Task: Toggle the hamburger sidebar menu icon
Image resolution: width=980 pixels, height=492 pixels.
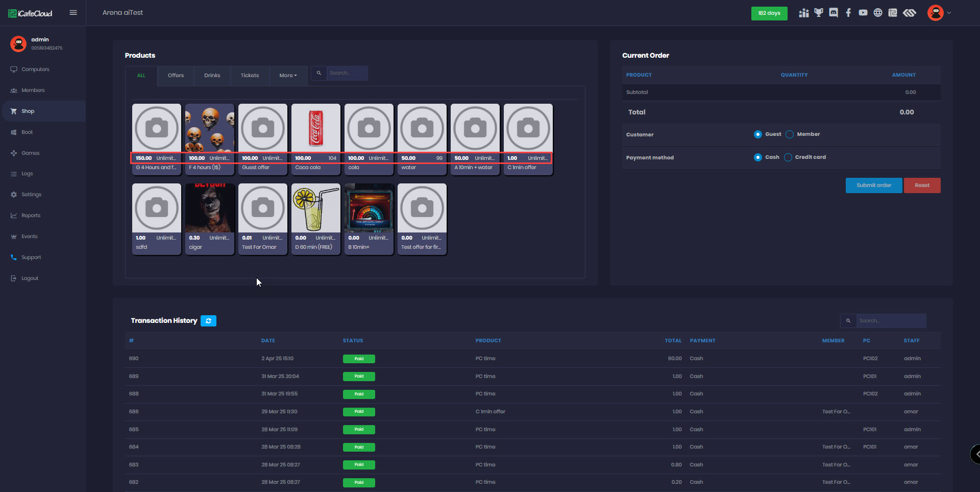Action: pos(73,13)
